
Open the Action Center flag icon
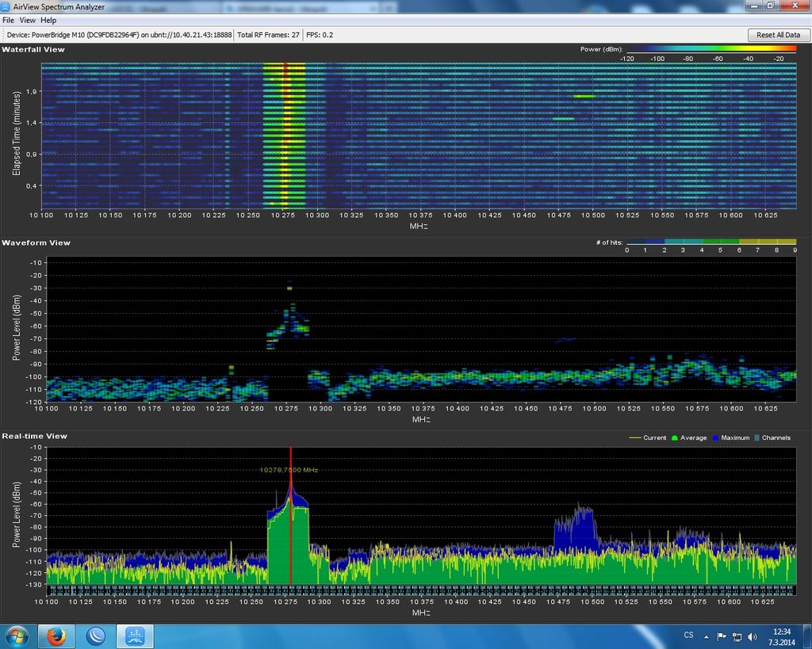(722, 636)
